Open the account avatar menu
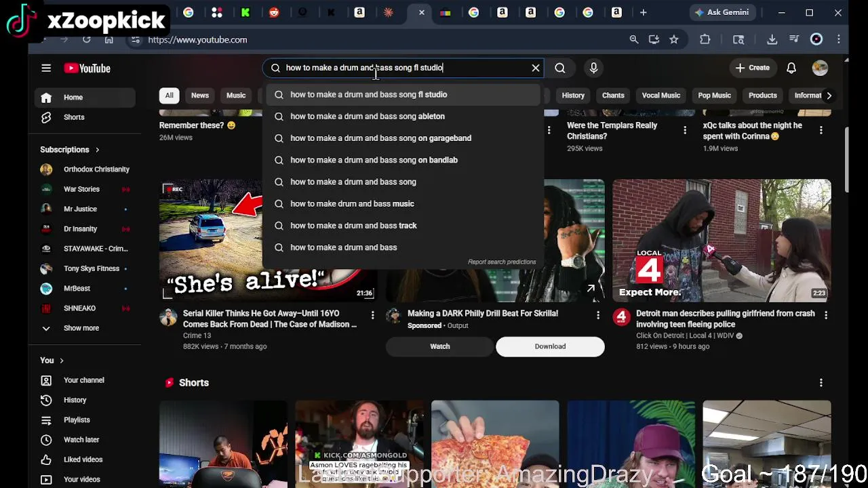Viewport: 868px width, 488px height. point(820,68)
